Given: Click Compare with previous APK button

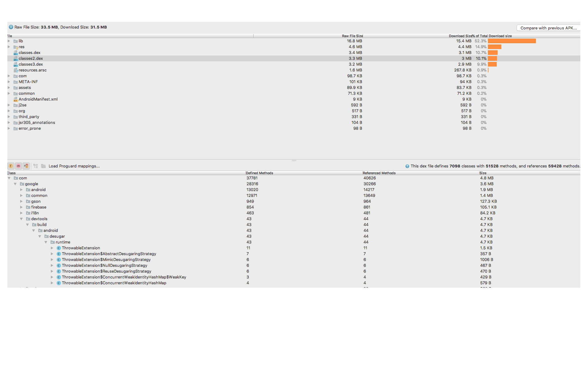Looking at the screenshot, I should coord(548,28).
